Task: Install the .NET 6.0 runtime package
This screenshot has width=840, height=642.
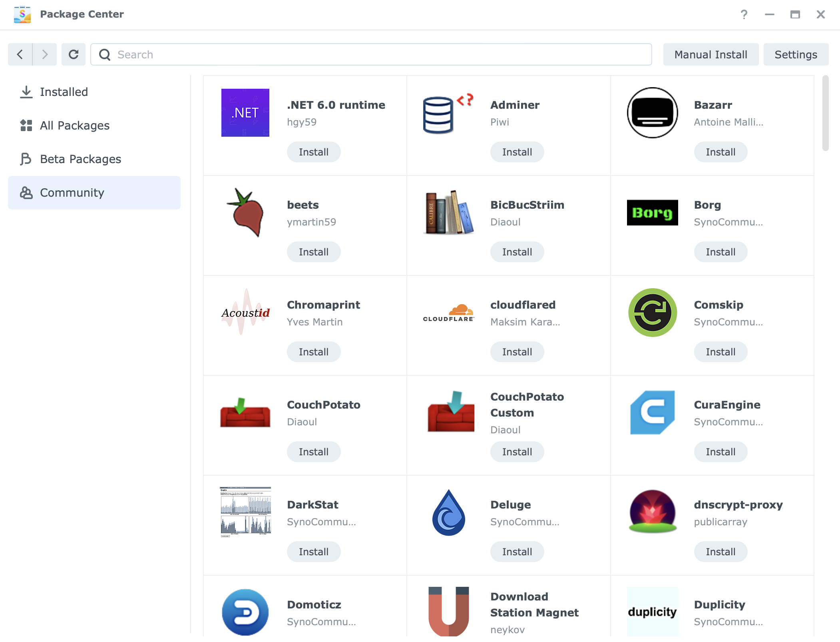Action: 314,152
